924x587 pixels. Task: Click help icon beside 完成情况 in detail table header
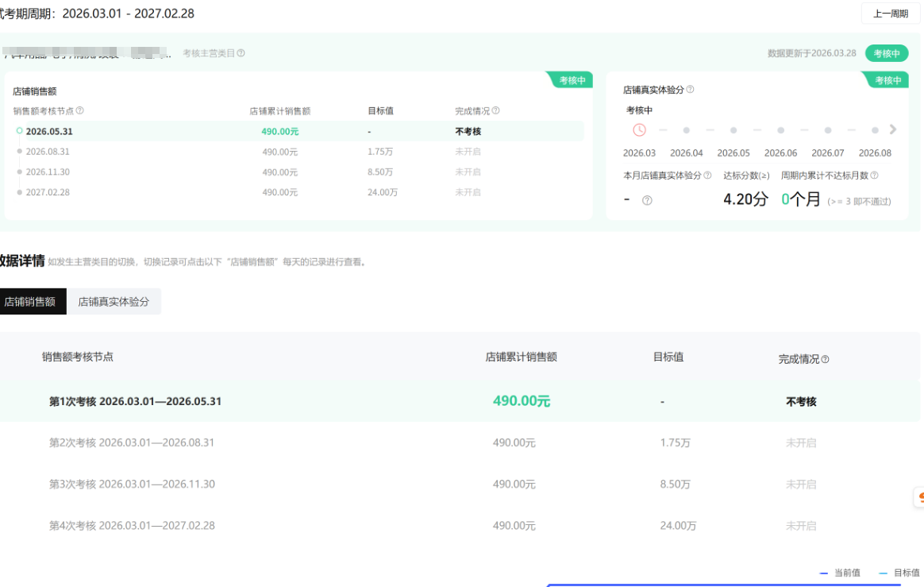click(825, 359)
